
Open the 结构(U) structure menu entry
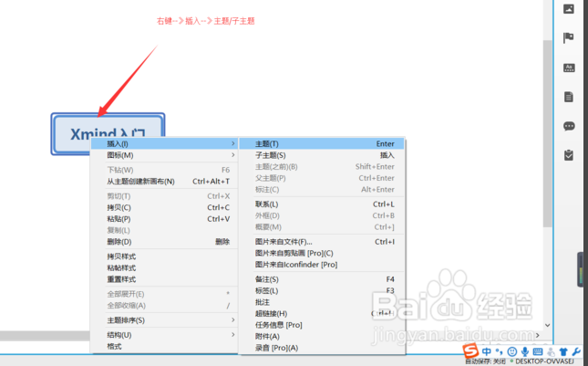tap(164, 335)
